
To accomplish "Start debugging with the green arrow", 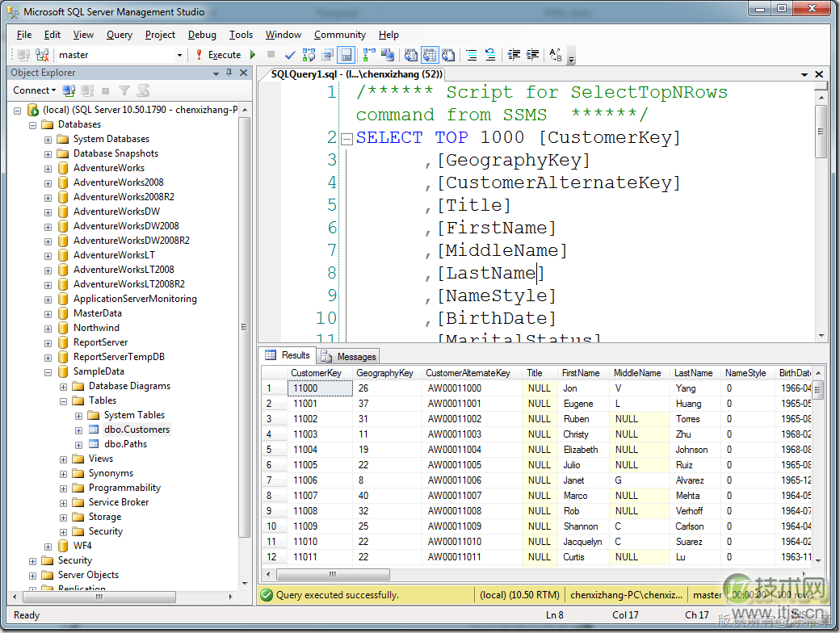I will click(x=253, y=55).
